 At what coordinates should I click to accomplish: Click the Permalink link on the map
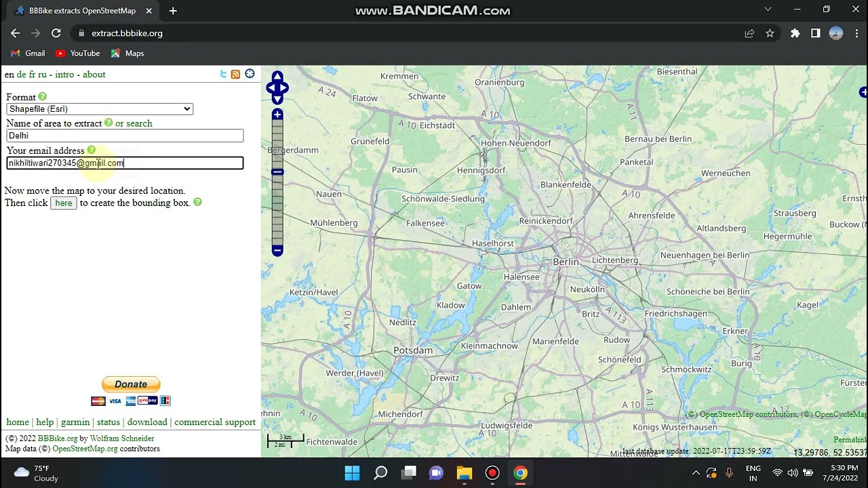click(850, 440)
